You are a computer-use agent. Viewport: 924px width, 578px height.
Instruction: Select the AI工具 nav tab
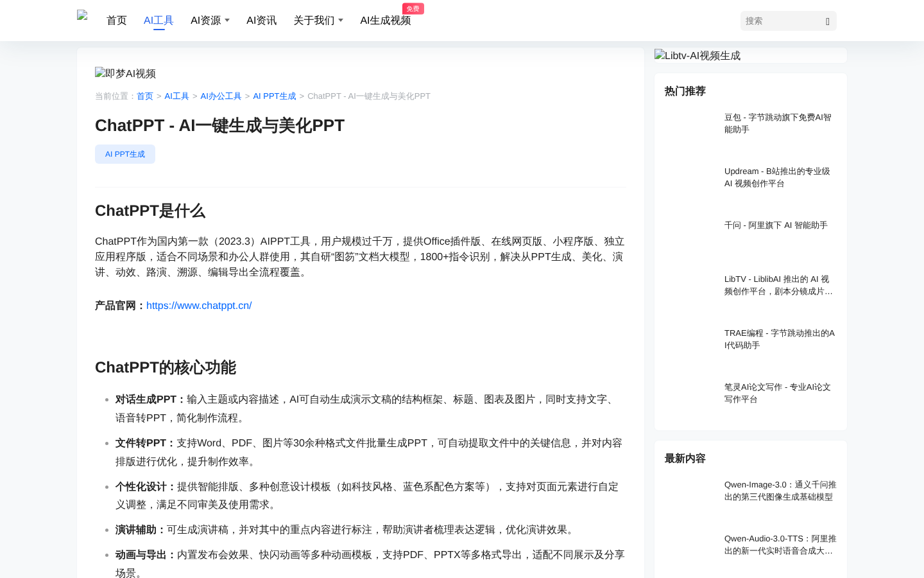[158, 21]
